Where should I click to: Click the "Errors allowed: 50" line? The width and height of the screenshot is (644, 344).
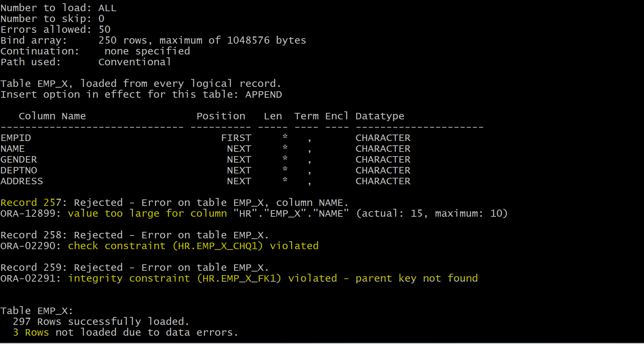55,30
